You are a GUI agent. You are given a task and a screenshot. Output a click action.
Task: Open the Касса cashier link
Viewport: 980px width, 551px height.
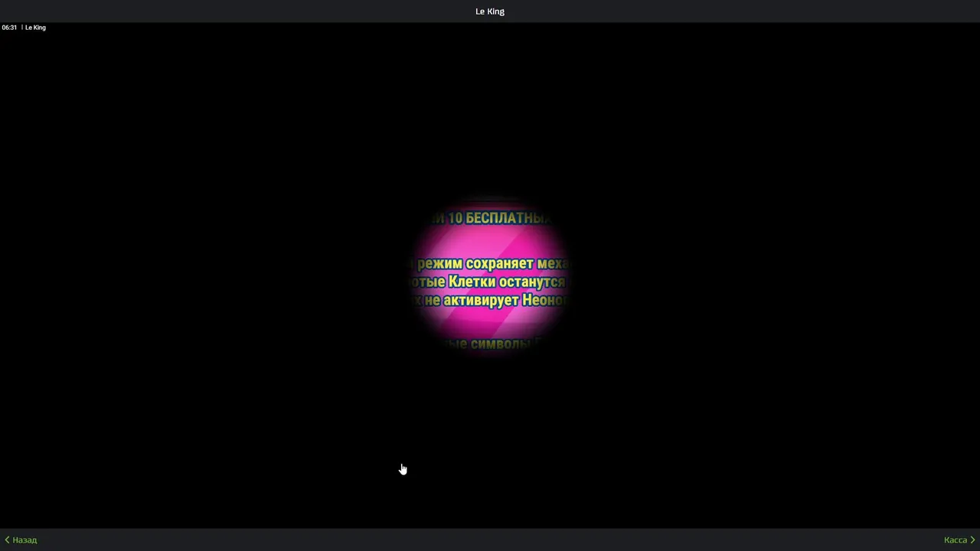point(959,540)
